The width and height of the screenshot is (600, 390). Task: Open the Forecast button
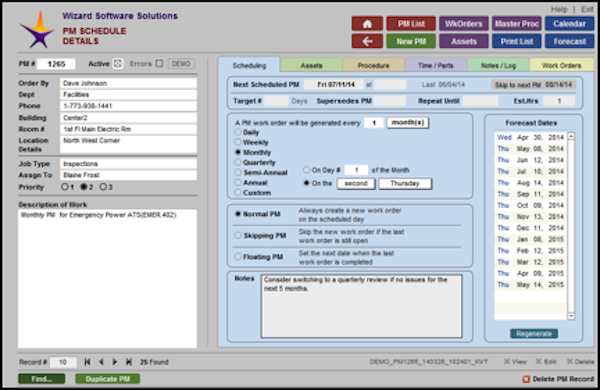click(569, 41)
